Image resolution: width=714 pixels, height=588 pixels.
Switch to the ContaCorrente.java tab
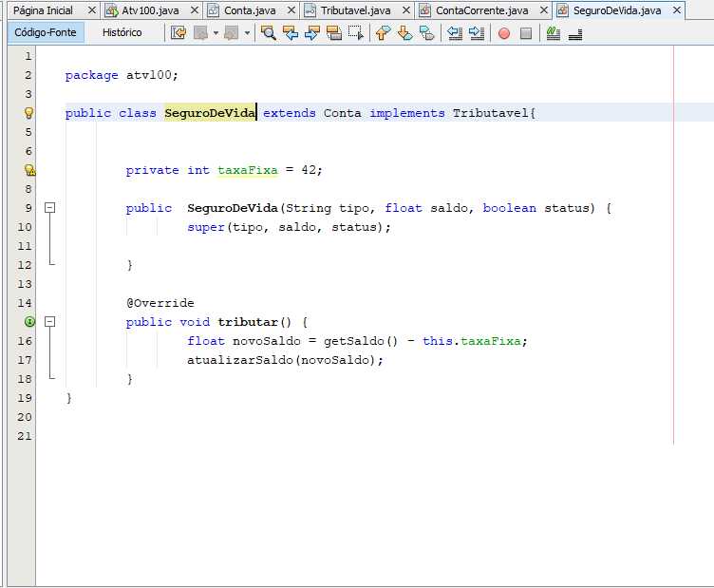click(x=481, y=10)
